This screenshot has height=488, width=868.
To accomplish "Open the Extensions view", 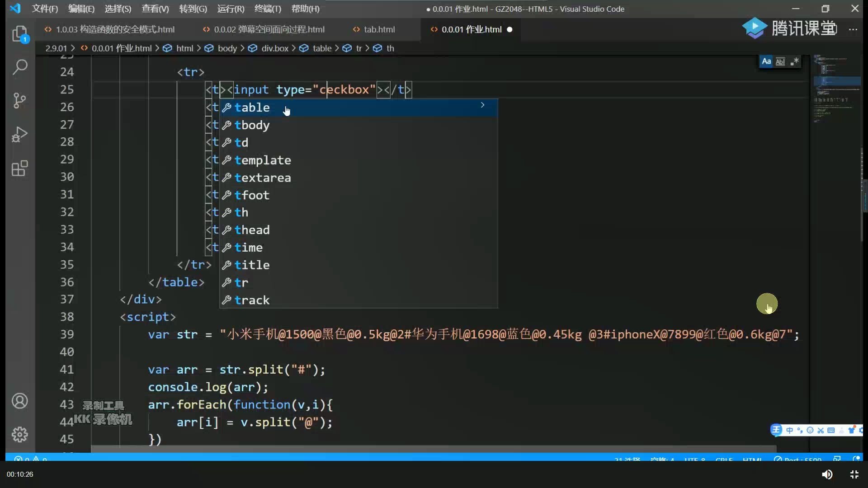I will point(19,169).
